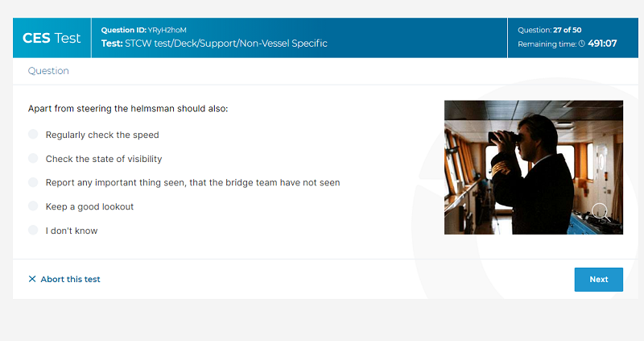Open the helmsman binoculars photo

534,168
